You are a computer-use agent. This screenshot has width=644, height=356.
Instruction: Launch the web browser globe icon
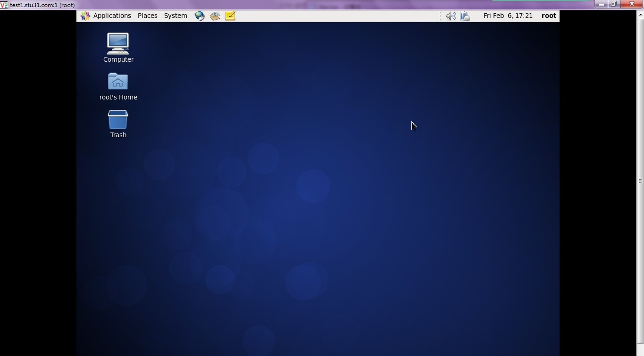[200, 16]
